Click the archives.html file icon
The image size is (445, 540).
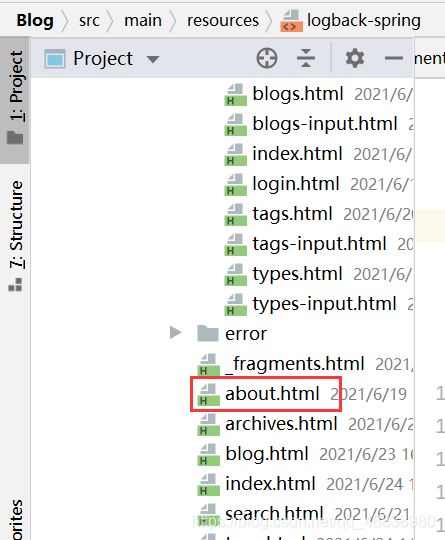pos(208,424)
